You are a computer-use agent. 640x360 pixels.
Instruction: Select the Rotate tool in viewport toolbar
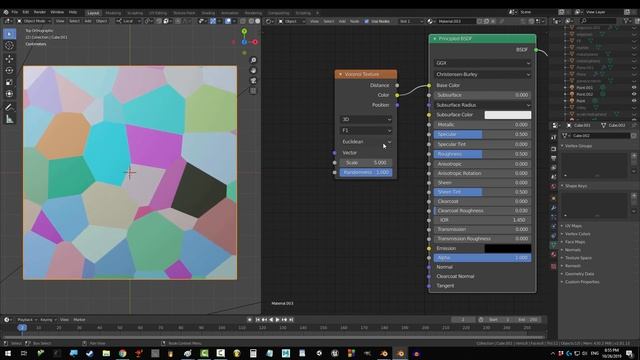(9, 71)
